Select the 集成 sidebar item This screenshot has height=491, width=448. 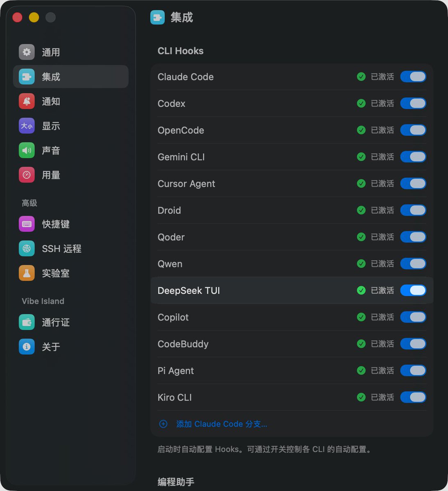(x=71, y=77)
